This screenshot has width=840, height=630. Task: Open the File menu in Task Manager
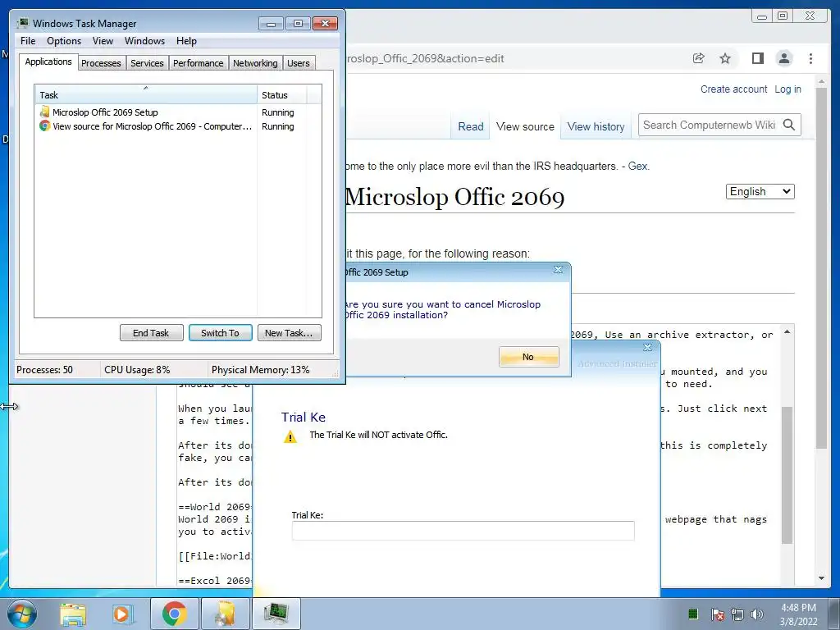tap(28, 41)
